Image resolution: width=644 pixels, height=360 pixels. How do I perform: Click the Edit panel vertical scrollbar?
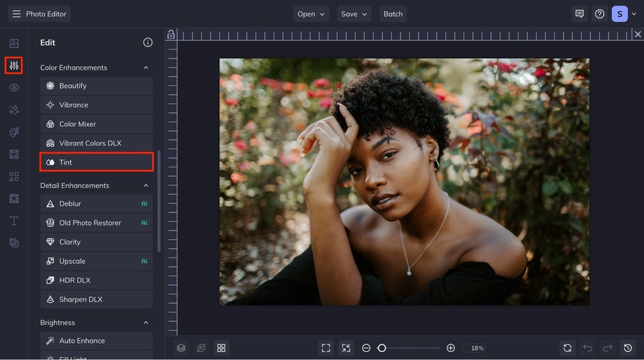coord(159,202)
